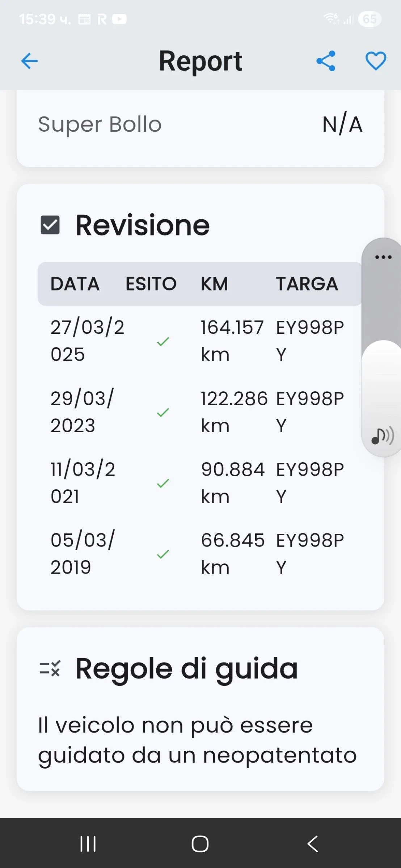Tap the back arrow in header
Screen dimensions: 401x868
(x=29, y=61)
